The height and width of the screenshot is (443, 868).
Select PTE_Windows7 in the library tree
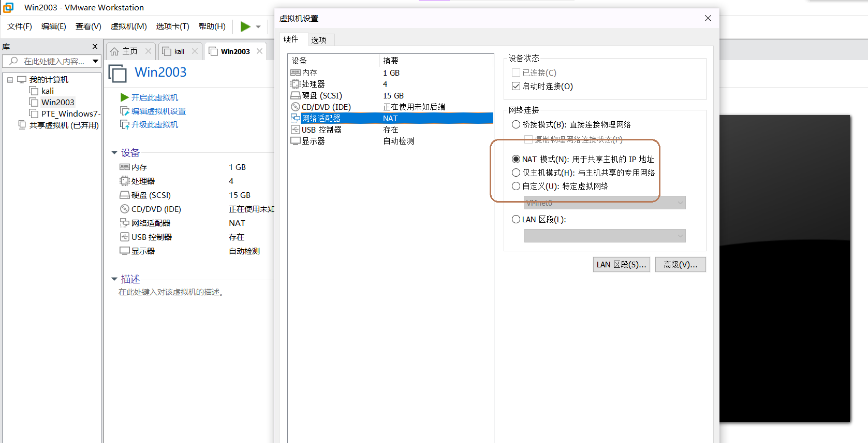pyautogui.click(x=71, y=114)
